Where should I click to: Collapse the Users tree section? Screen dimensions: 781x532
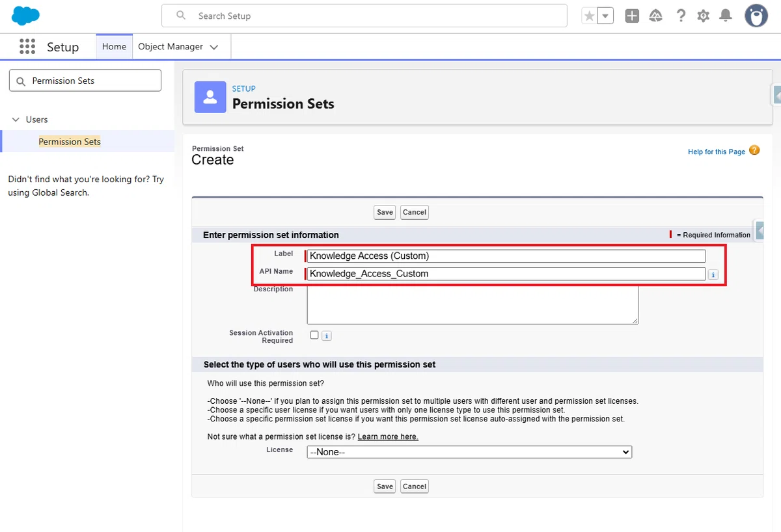point(16,120)
